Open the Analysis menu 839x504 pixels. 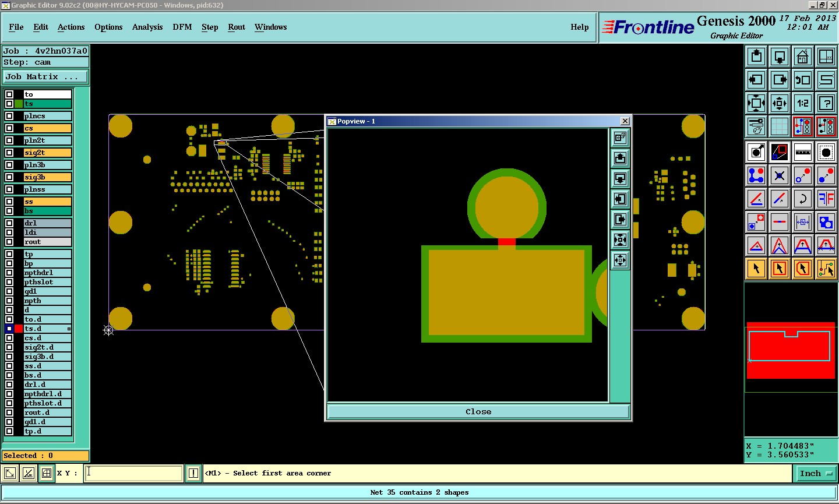pyautogui.click(x=147, y=27)
